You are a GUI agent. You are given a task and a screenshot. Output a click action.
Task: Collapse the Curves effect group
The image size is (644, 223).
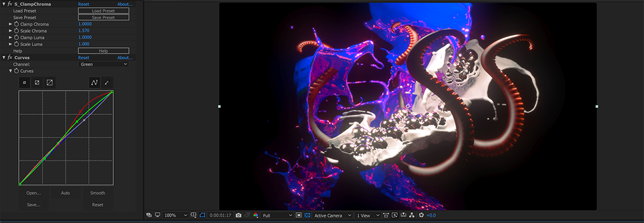[4, 57]
